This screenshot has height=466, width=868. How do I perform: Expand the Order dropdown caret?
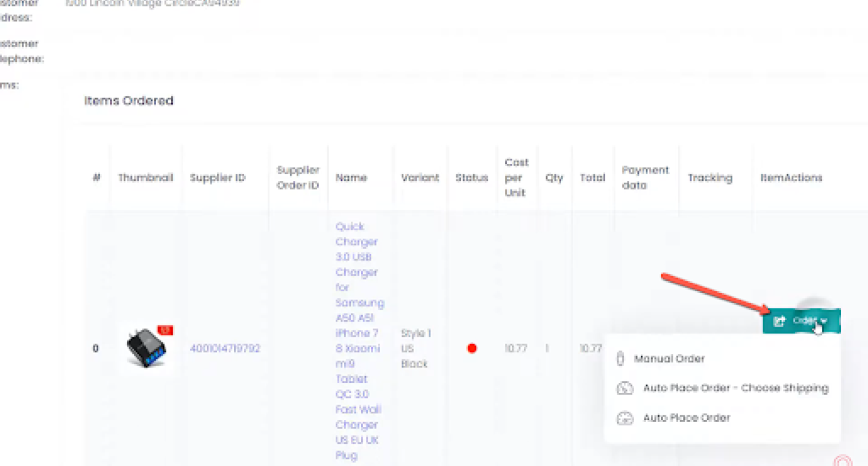[824, 321]
